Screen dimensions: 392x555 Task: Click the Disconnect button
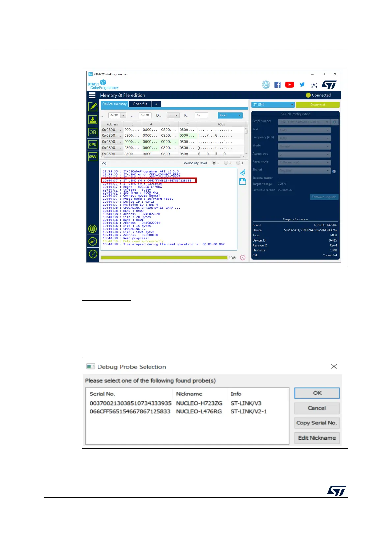click(x=318, y=105)
